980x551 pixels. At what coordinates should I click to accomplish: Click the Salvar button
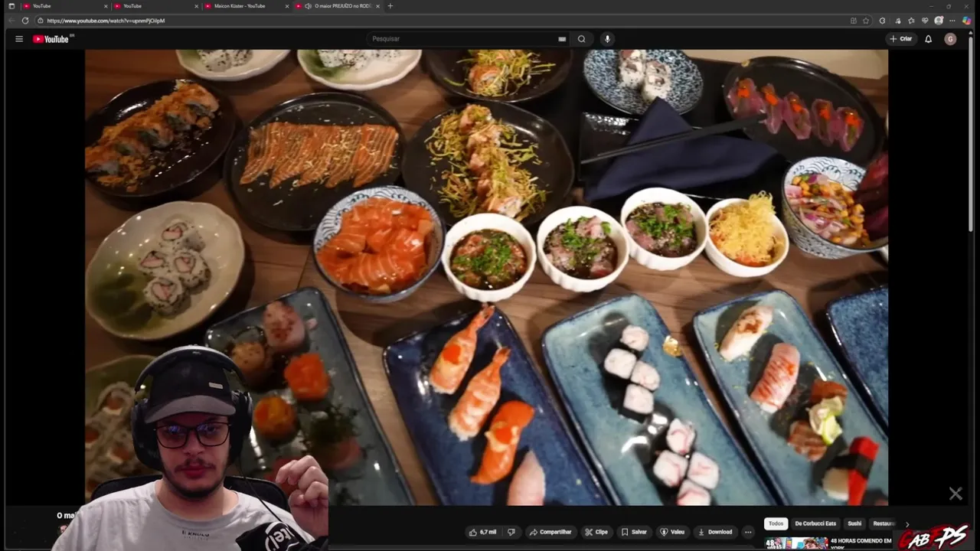(634, 532)
